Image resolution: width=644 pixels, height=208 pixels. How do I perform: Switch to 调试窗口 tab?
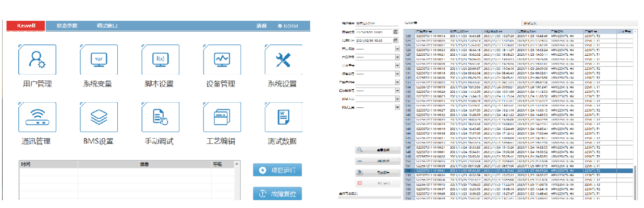(107, 26)
